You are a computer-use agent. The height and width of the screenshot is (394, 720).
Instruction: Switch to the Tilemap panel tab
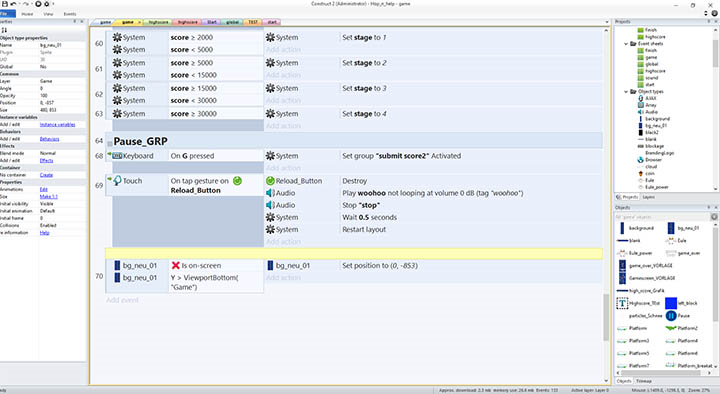[644, 381]
